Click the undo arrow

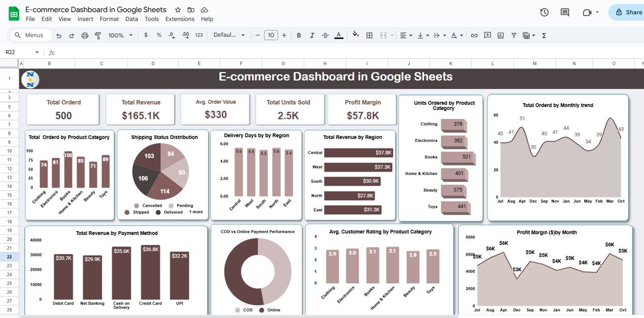pos(59,35)
